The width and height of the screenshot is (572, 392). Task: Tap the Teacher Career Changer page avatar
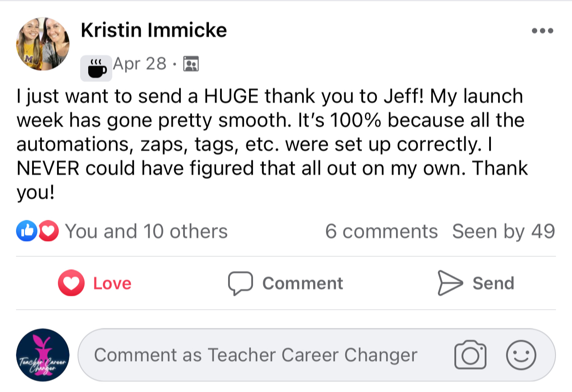(x=43, y=355)
